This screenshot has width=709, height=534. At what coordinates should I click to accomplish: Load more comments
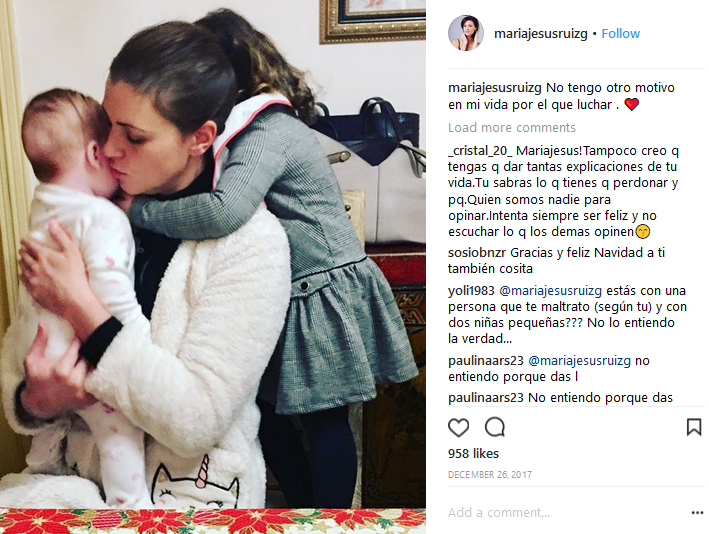point(511,128)
